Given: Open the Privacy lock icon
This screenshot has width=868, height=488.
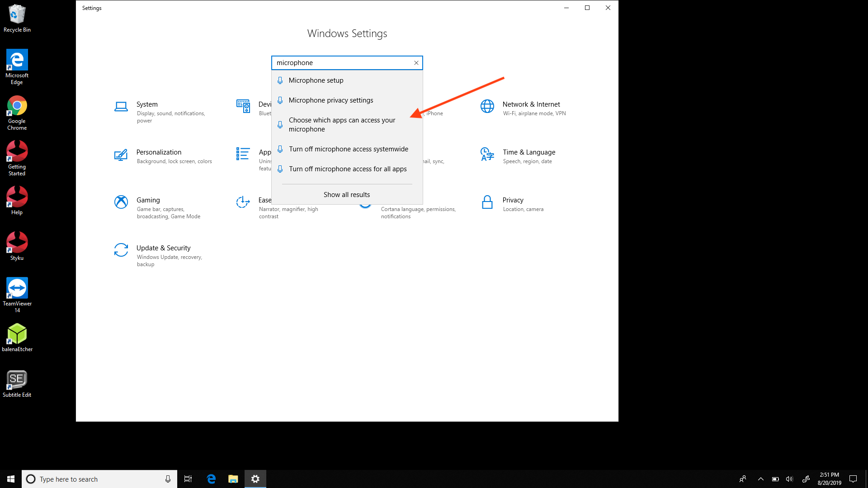Looking at the screenshot, I should click(487, 202).
